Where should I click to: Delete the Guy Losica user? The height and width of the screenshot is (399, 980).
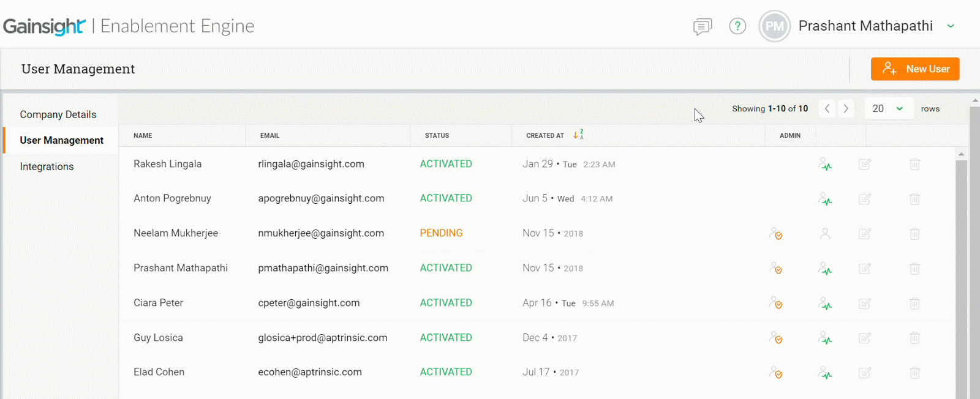[x=914, y=338]
